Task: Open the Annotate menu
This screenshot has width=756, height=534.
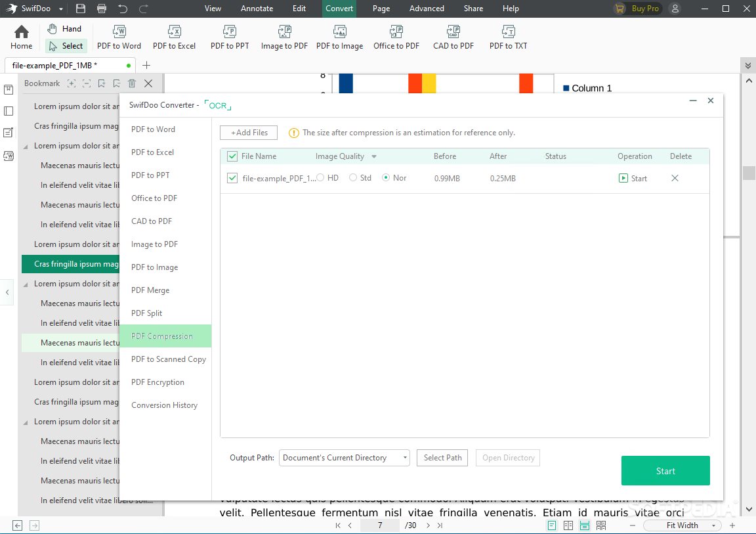Action: tap(257, 9)
